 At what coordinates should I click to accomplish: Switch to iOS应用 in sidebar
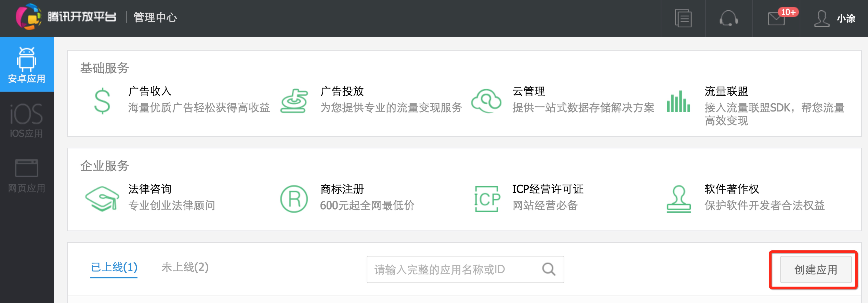coord(27,120)
